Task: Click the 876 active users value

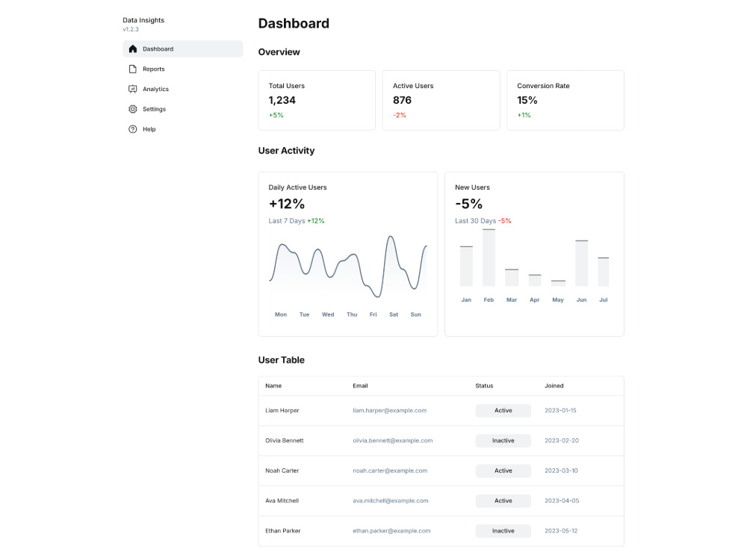Action: pyautogui.click(x=402, y=101)
